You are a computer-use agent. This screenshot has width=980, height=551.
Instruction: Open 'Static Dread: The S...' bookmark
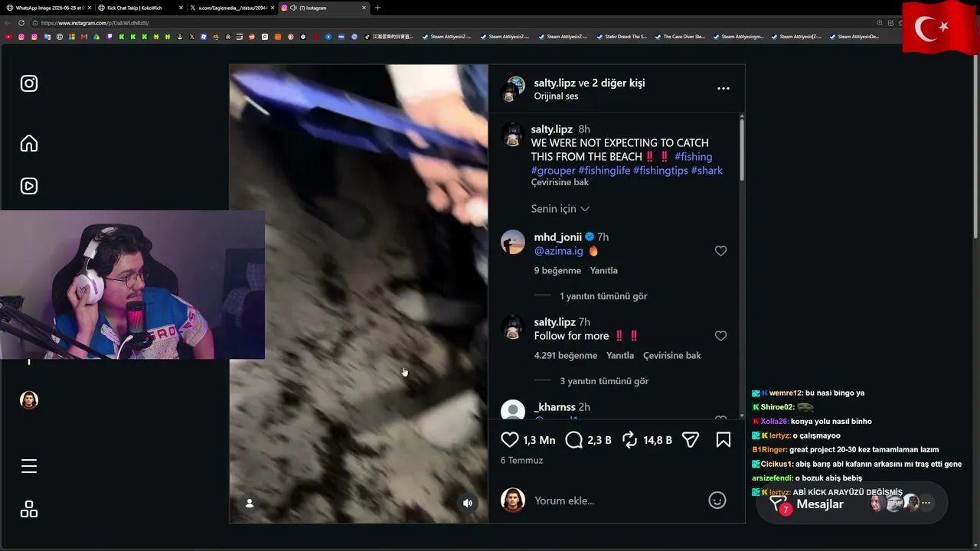(622, 37)
